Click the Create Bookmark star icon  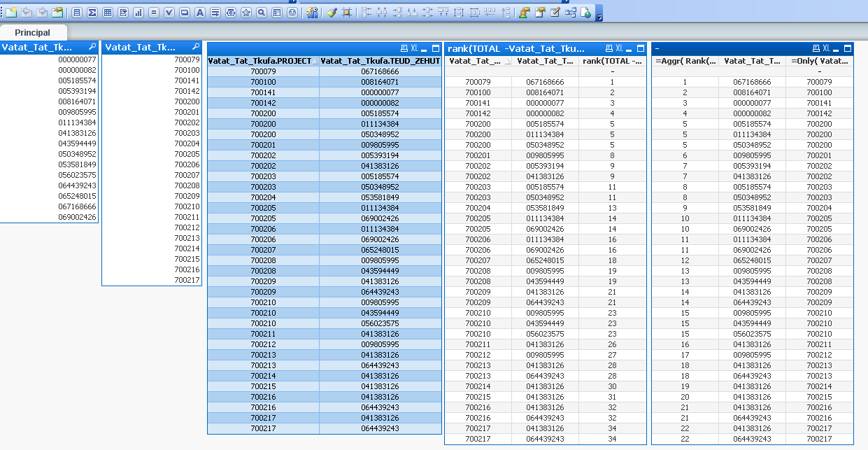coord(246,13)
